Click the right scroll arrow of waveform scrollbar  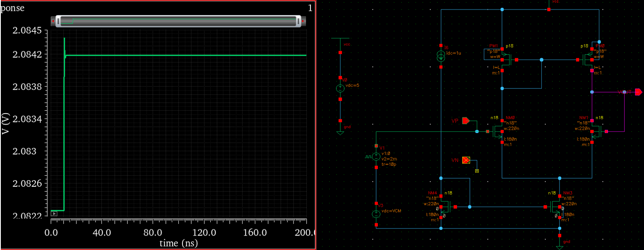(303, 21)
